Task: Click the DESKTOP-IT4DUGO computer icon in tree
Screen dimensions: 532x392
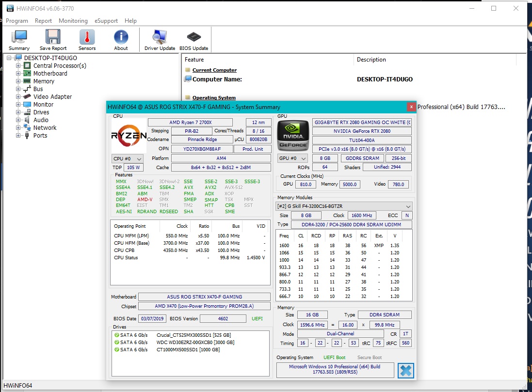Action: [18, 58]
